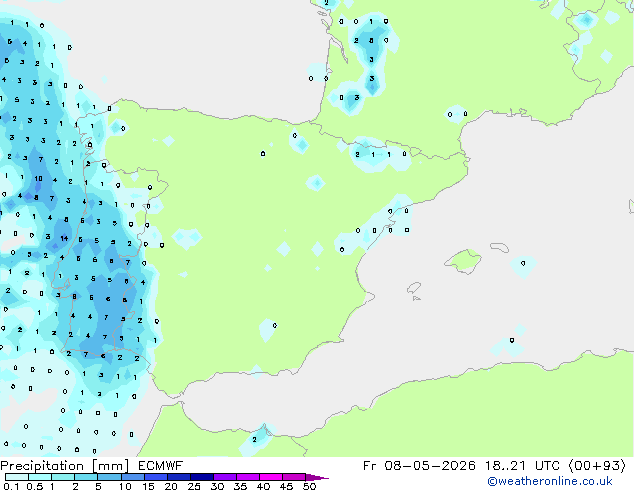634x490 pixels.
Task: Click the legend label '0.5'
Action: tap(35, 486)
